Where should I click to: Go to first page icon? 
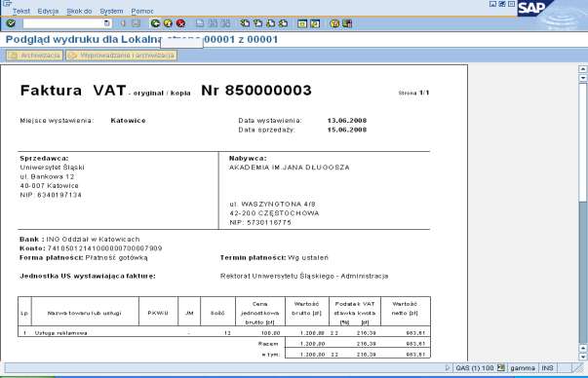pos(245,23)
